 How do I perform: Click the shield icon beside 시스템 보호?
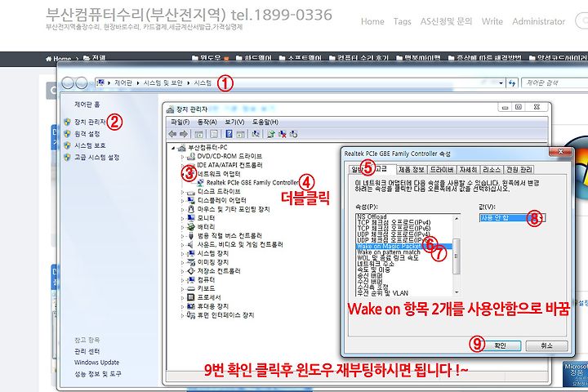click(68, 145)
